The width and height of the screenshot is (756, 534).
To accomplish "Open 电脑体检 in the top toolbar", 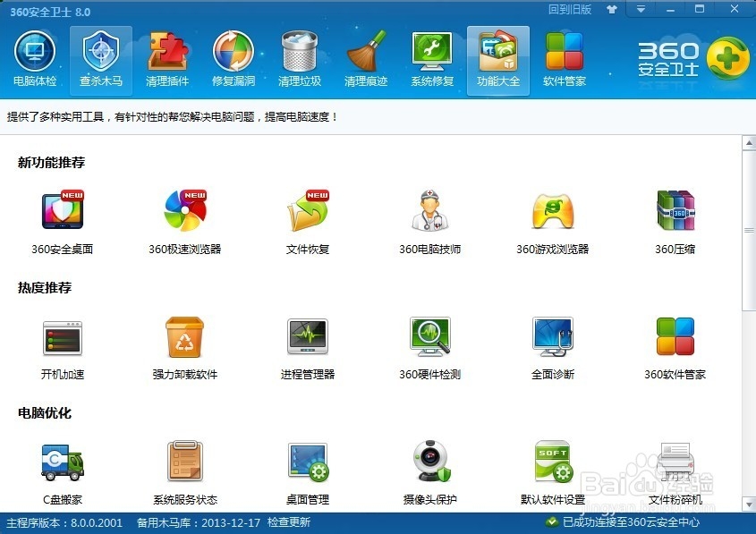I will (x=35, y=56).
